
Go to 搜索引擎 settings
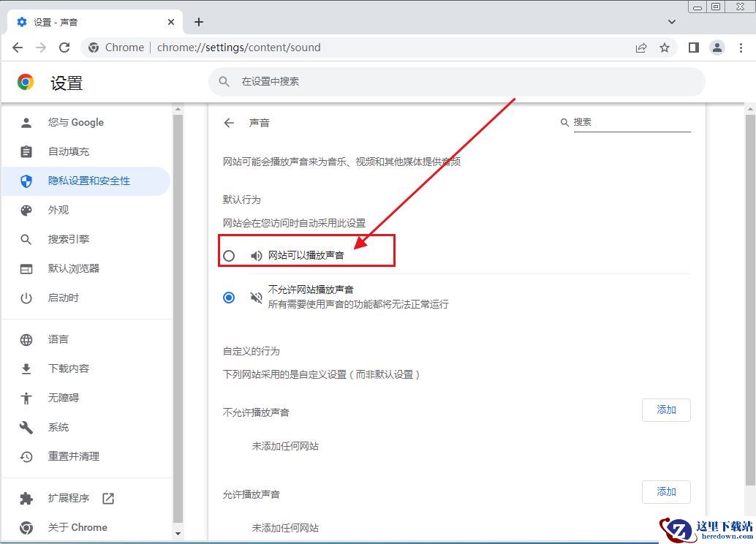pyautogui.click(x=69, y=239)
